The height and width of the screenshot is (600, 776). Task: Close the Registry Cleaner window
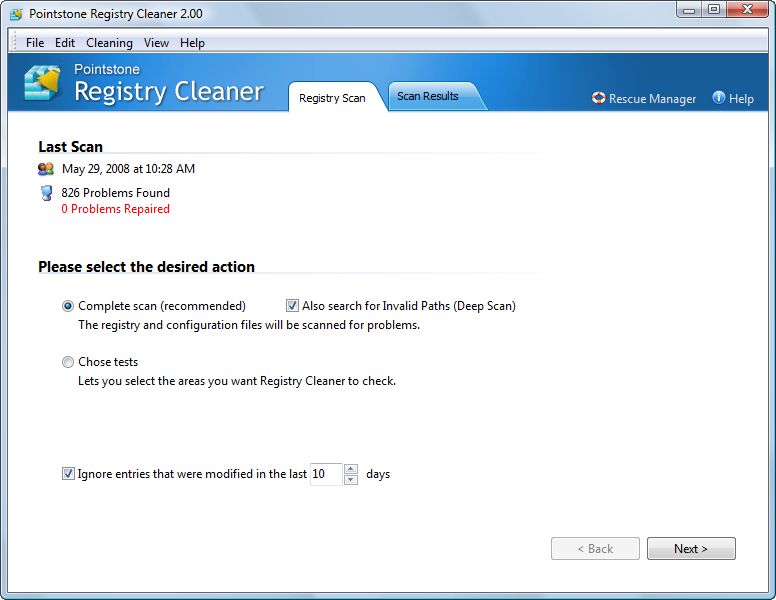748,10
